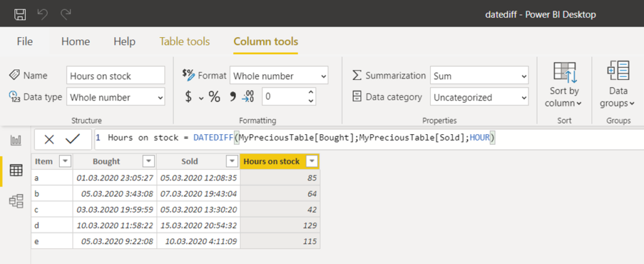Click the Hours on stock value 42
Viewport: 644px width, 264px height.
(x=280, y=209)
